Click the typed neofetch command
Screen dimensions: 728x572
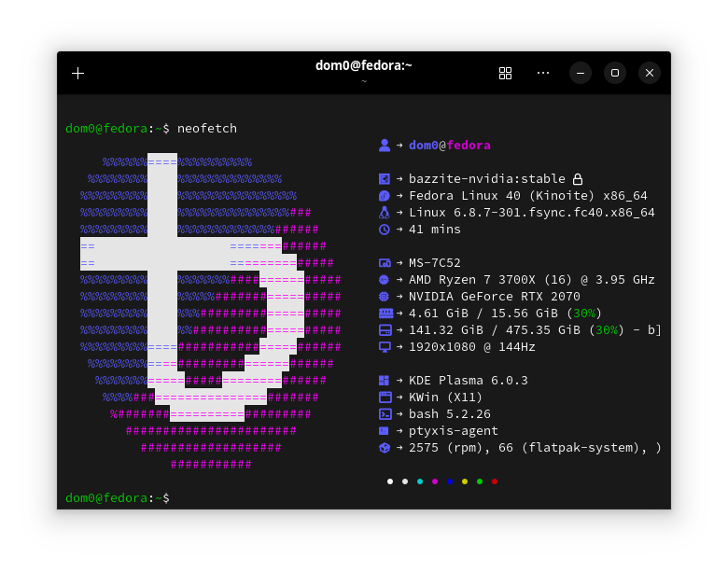207,129
